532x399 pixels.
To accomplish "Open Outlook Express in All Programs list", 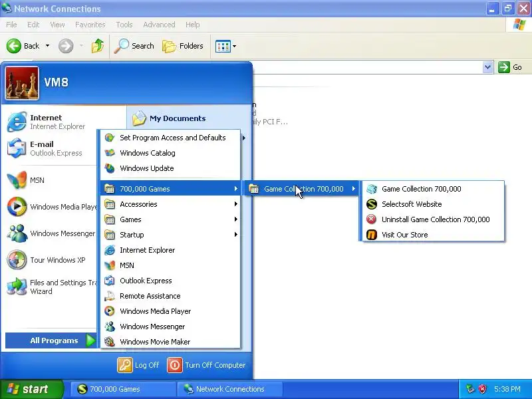I will (x=170, y=281).
